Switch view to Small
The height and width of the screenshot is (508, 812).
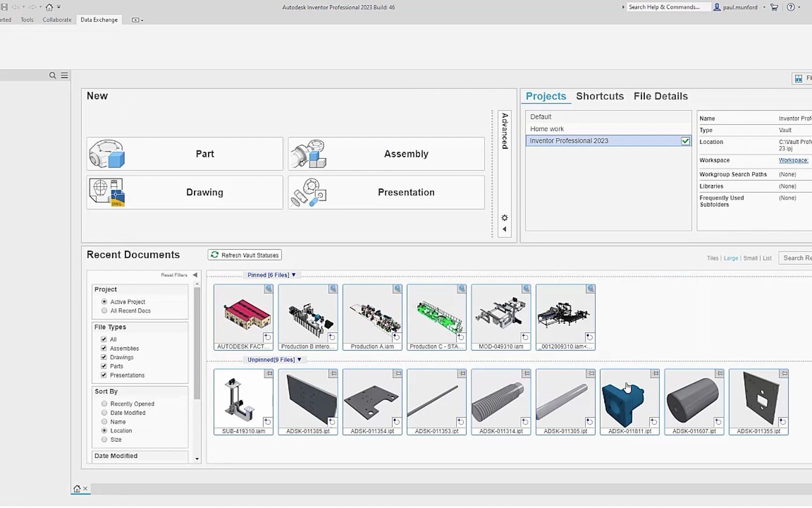(750, 258)
